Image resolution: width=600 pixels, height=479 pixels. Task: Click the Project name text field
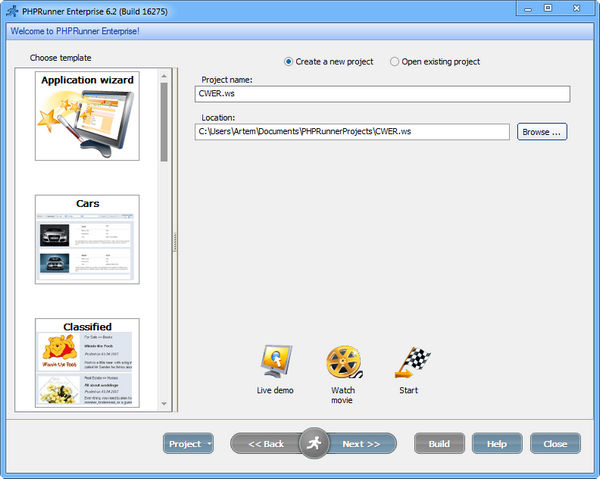(382, 94)
